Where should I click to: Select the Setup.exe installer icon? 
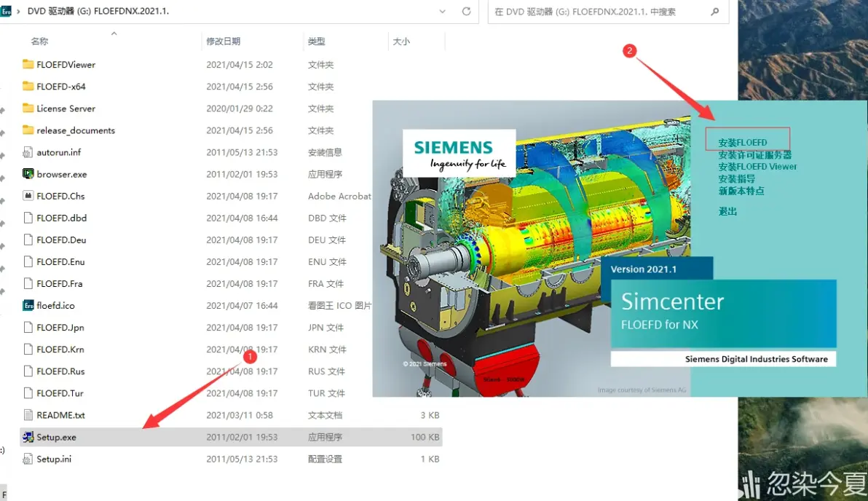28,438
